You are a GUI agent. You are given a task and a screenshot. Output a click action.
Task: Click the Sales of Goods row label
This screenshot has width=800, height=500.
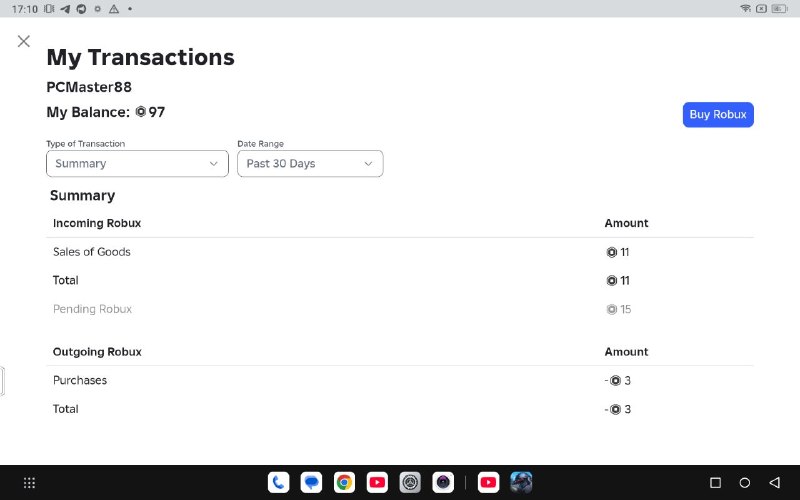pyautogui.click(x=92, y=252)
